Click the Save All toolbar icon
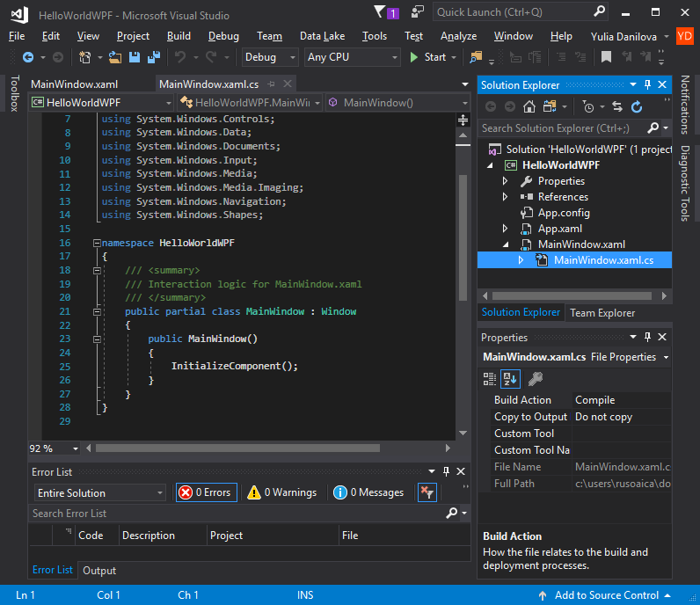 [x=154, y=57]
